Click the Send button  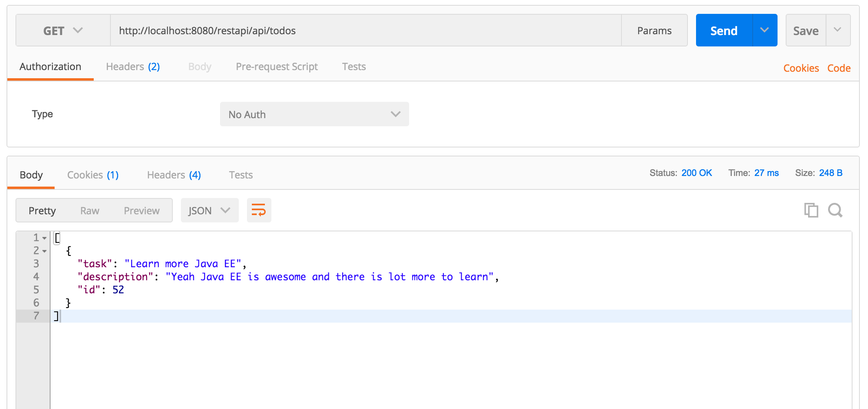pyautogui.click(x=724, y=31)
